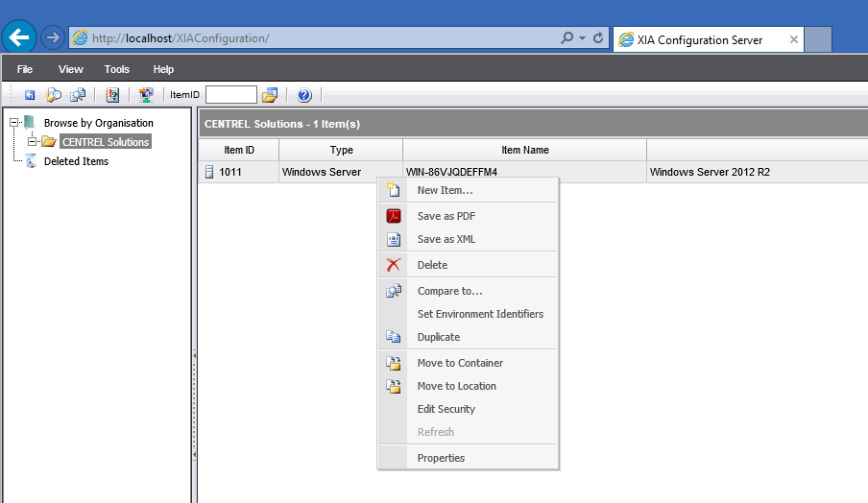
Task: Open help via the blue question-mark icon
Action: tap(304, 95)
